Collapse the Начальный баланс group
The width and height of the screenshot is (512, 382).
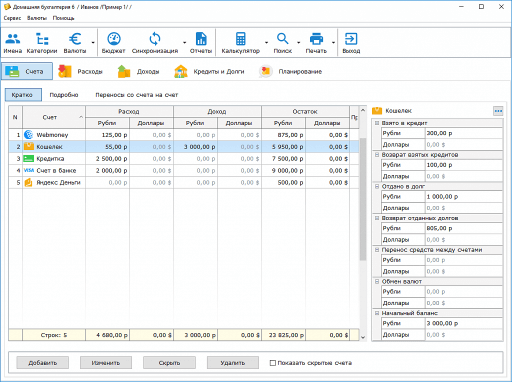(x=377, y=313)
